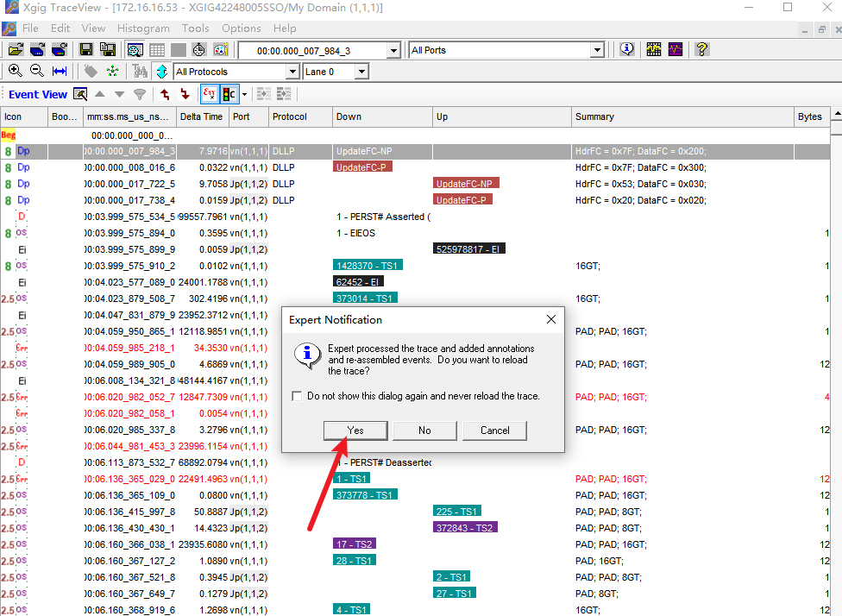Click the cyan up-down sync arrows icon
This screenshot has height=616, width=842.
(161, 71)
